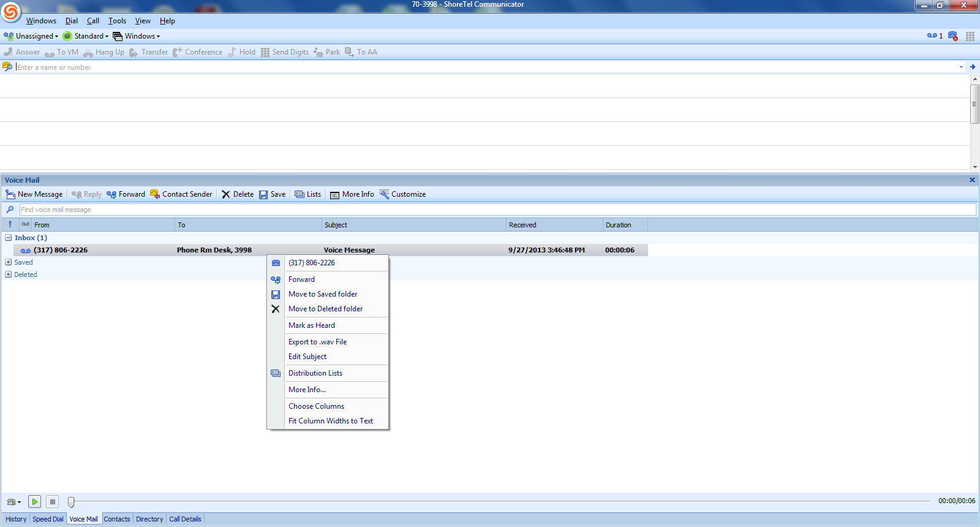Select Choose Columns option
Screen dimensions: 980x527
328,406
